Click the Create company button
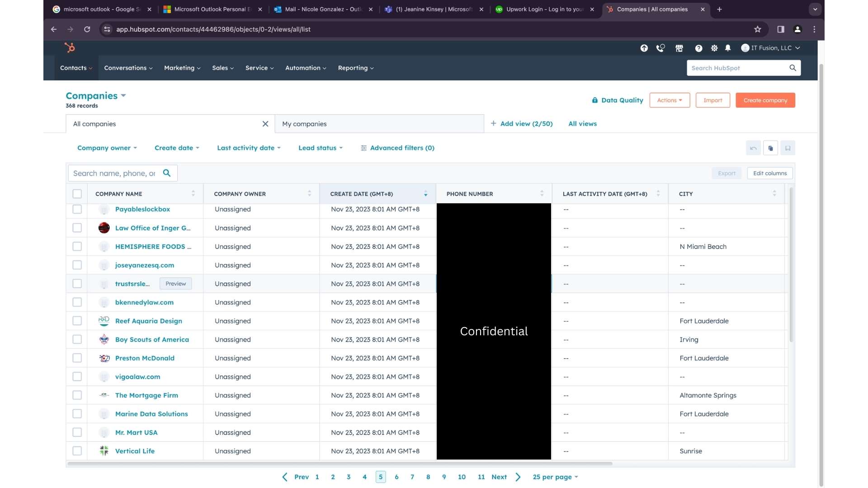The width and height of the screenshot is (868, 488). pyautogui.click(x=765, y=100)
